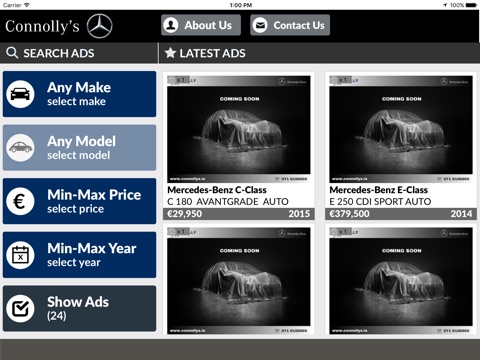Click the C 180 AVANTGRADE AUTO text
Screen dimensions: 480x360
(x=228, y=202)
